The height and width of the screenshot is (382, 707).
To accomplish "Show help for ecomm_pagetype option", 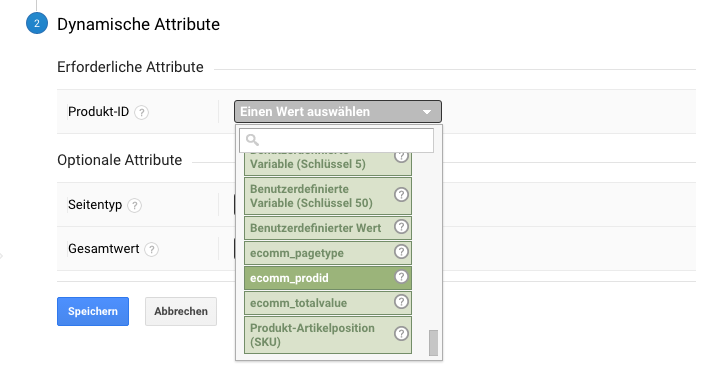I will [x=401, y=252].
